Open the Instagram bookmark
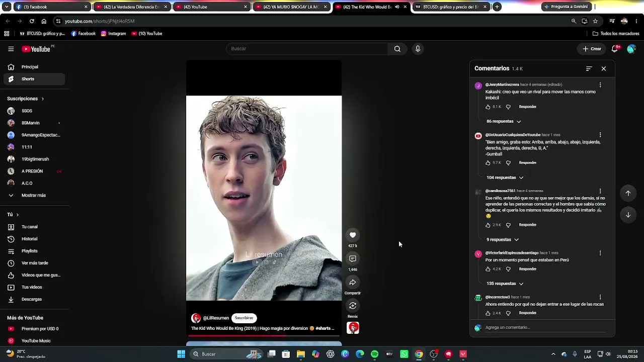 (113, 34)
